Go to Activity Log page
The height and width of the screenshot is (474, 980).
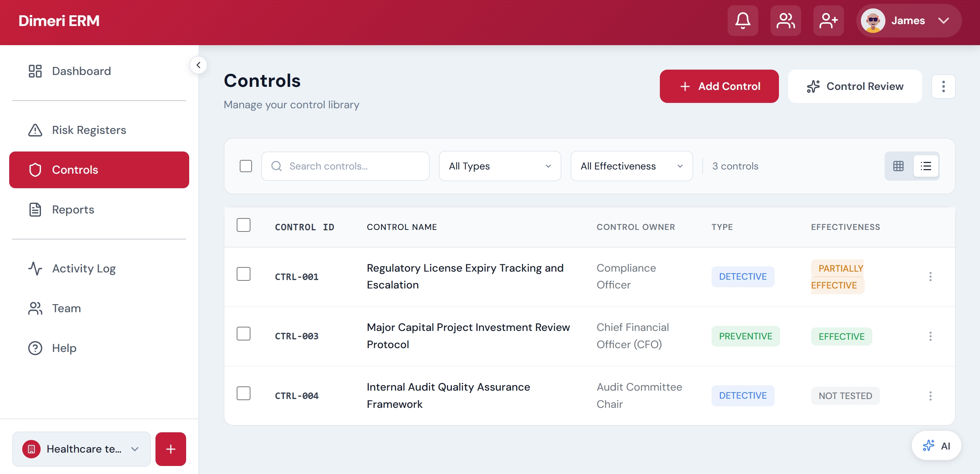[84, 269]
